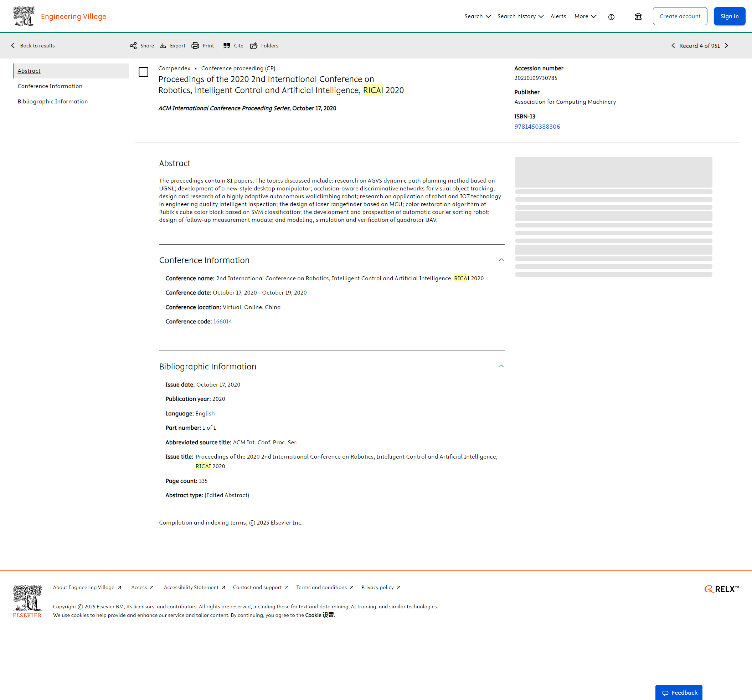Expand the More dropdown menu

(585, 16)
